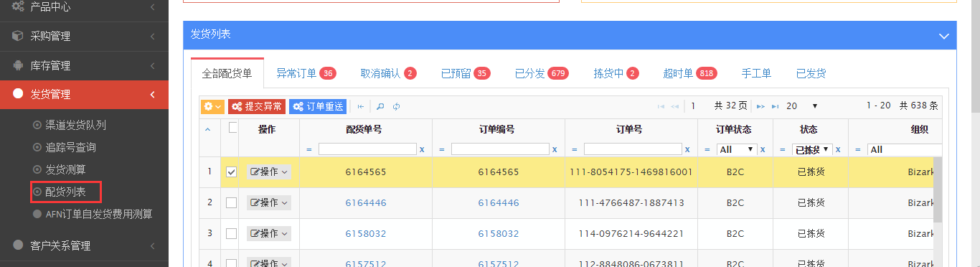This screenshot has height=267, width=980.
Task: Switch to the 已发货 tab
Action: [x=811, y=73]
